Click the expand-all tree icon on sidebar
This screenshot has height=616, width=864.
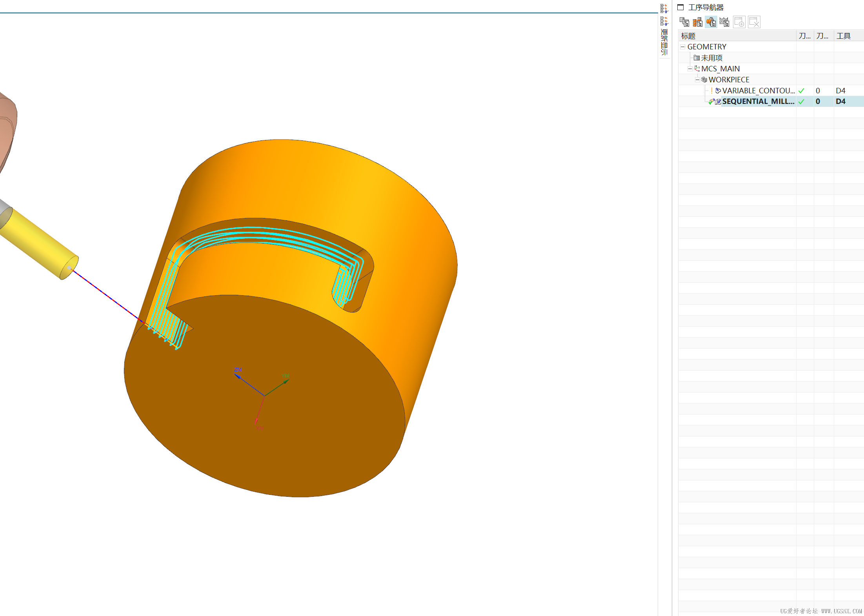[664, 9]
